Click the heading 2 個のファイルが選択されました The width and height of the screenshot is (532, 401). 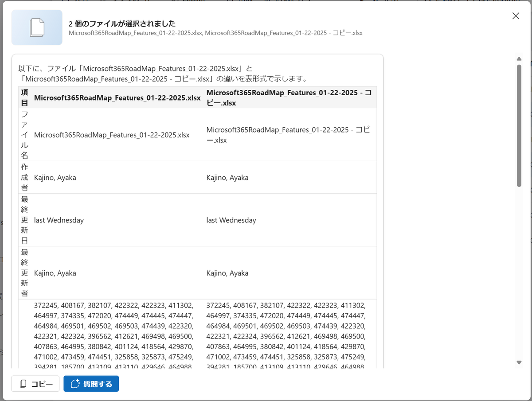[122, 23]
